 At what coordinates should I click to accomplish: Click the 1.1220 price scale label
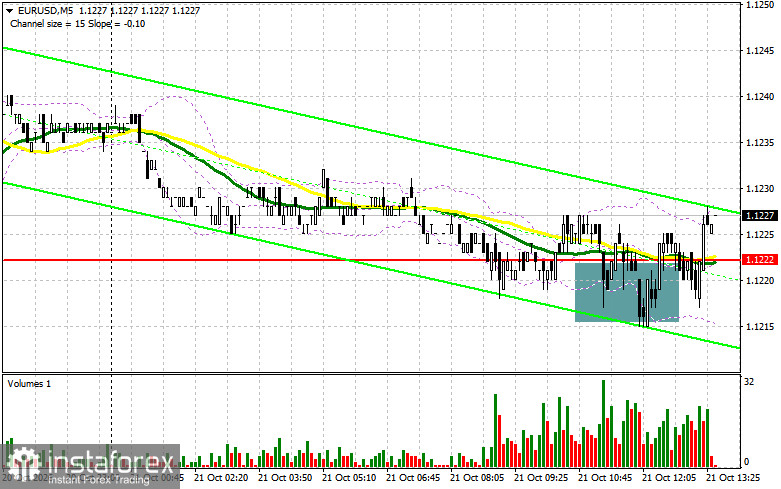[760, 280]
